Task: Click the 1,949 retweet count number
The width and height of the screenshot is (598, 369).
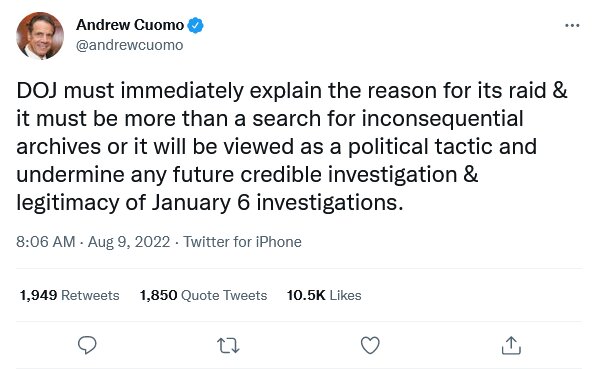Action: tap(39, 295)
